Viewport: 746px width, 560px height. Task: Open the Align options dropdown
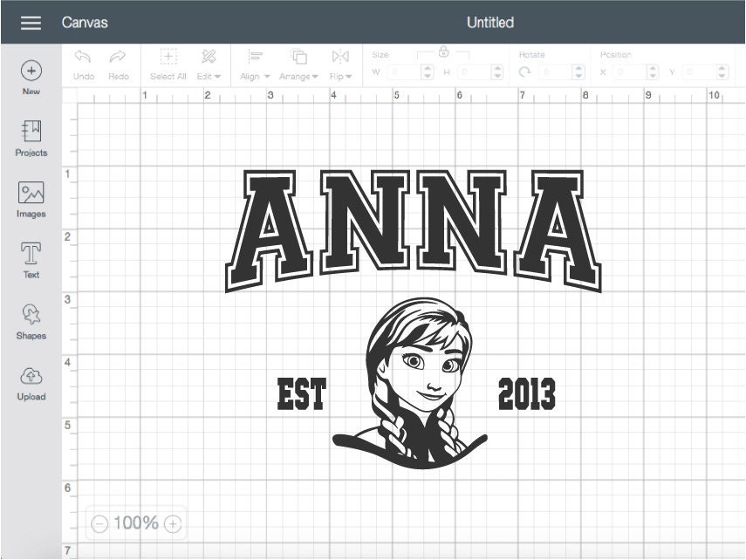(252, 68)
